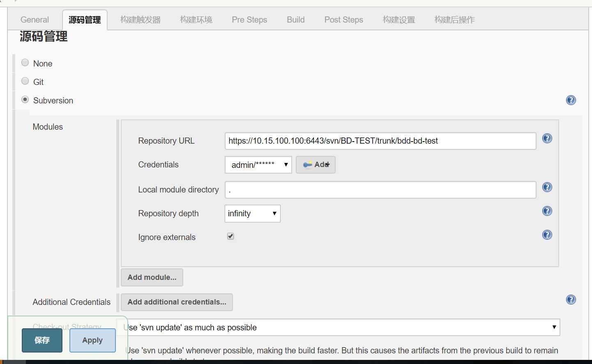
Task: Switch to the 构建触发器 tab
Action: 141,20
